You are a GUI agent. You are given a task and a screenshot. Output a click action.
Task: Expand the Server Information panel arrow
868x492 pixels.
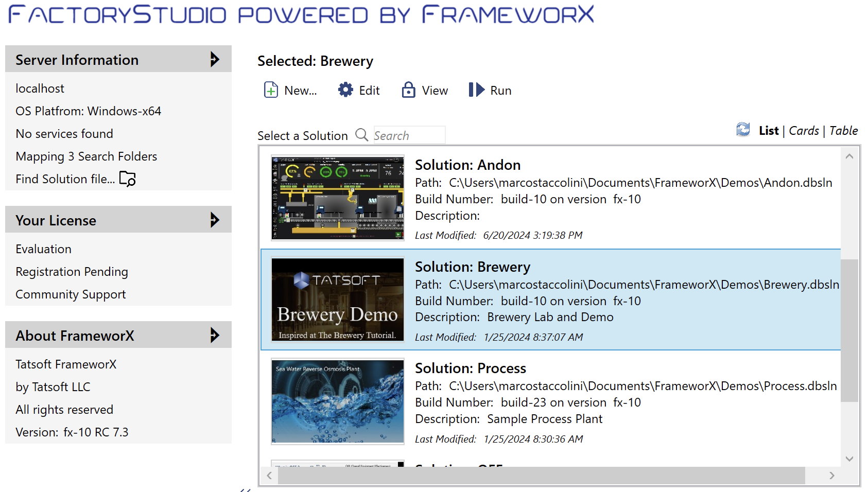point(215,59)
